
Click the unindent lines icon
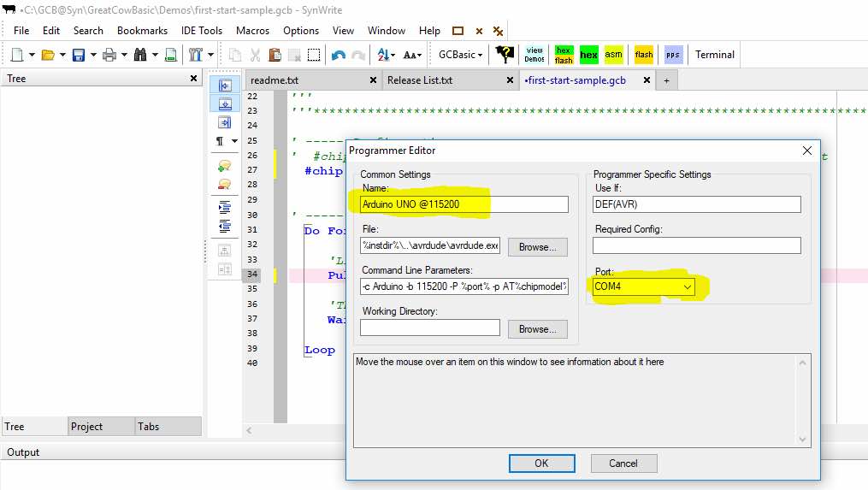point(224,226)
